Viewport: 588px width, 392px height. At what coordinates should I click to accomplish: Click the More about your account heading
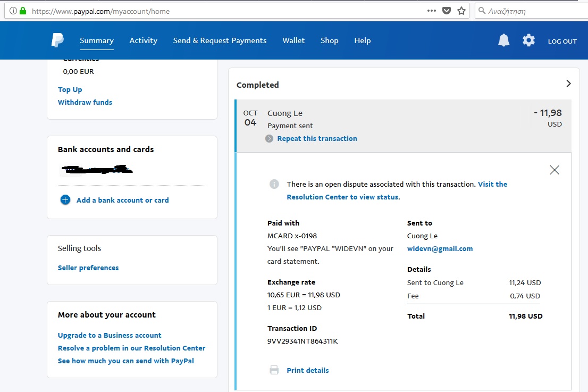tap(107, 315)
